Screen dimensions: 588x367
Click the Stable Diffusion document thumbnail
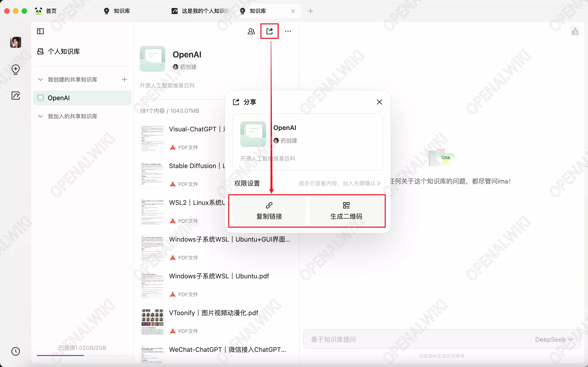[153, 175]
